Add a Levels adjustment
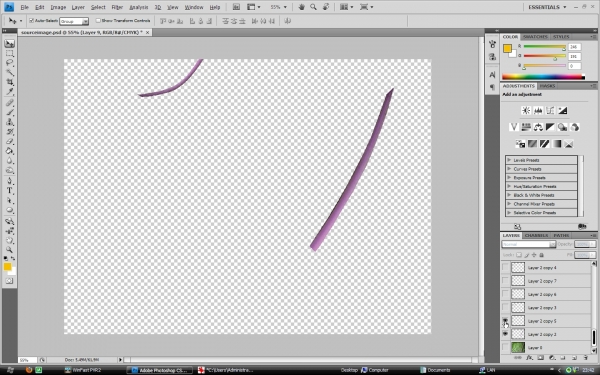 [x=538, y=111]
